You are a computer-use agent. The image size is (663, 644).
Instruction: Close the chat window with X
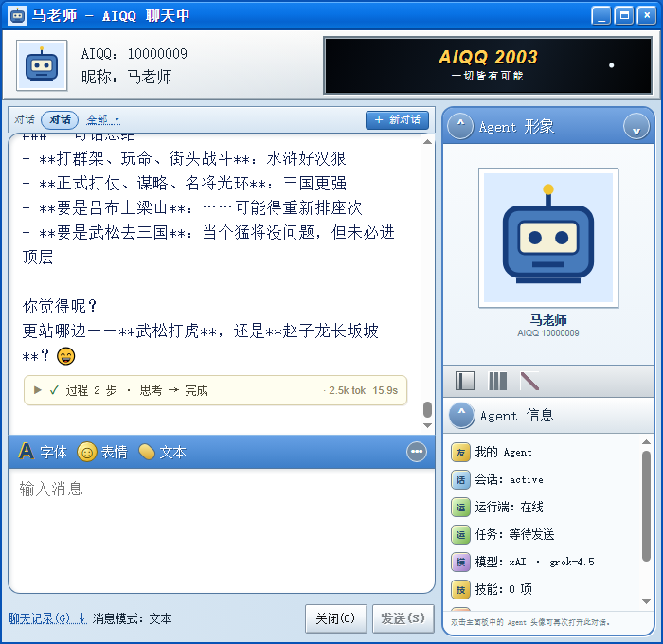click(647, 16)
